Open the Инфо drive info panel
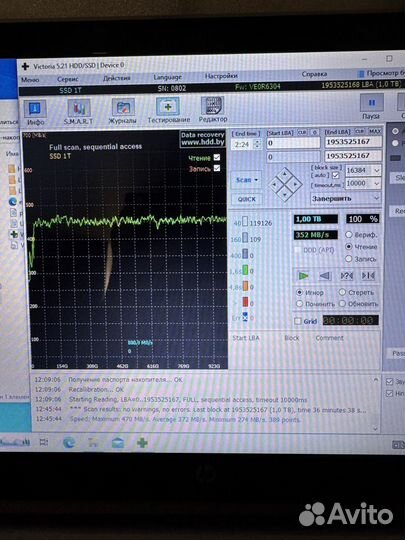Viewport: 405px width, 540px height. pos(35,113)
